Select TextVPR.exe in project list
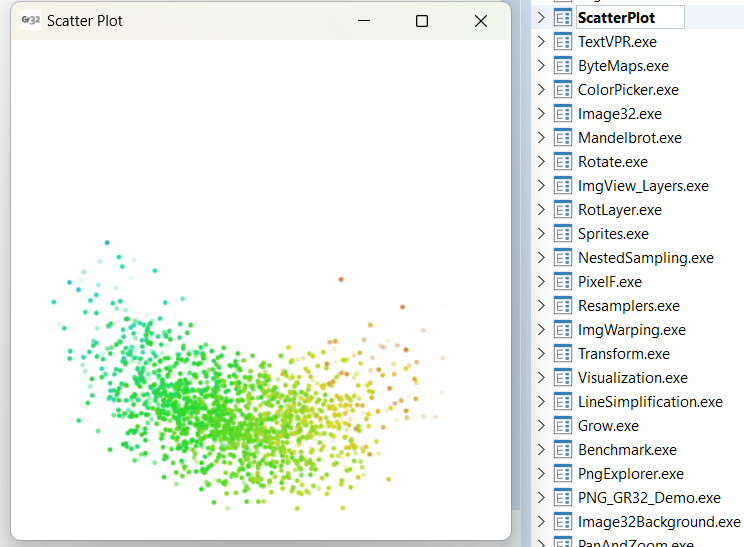 coord(617,42)
